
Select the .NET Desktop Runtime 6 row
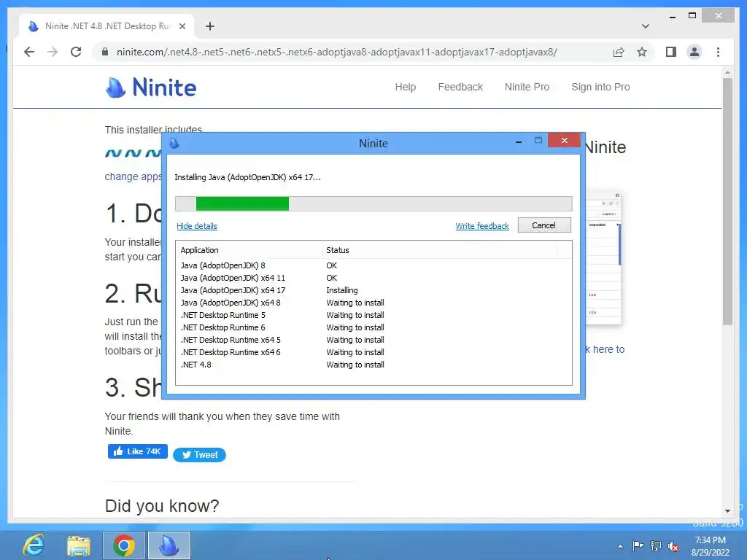(x=373, y=327)
